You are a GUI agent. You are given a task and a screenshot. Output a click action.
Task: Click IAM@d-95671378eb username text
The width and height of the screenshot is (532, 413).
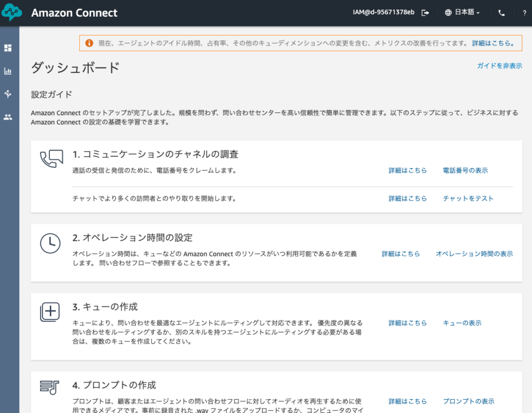click(x=383, y=13)
